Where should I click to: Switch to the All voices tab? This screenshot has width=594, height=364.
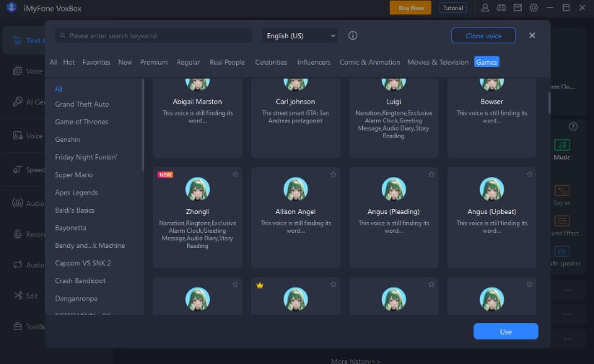pyautogui.click(x=53, y=62)
